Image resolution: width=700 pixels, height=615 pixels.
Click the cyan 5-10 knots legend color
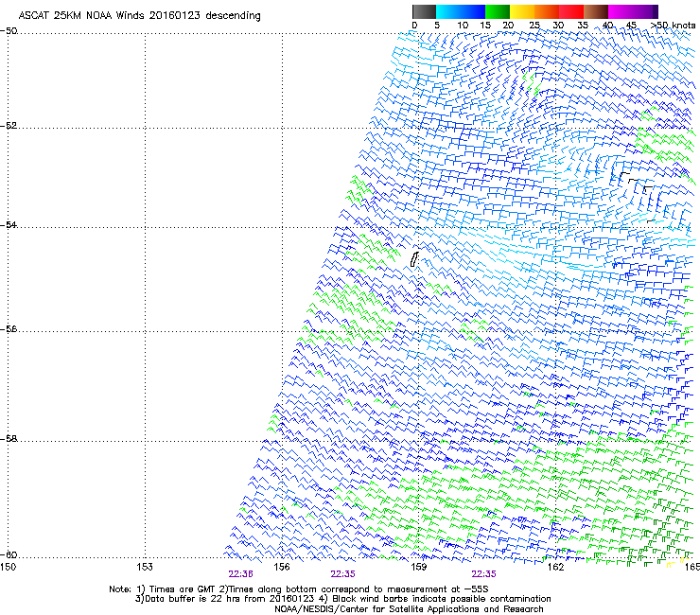pyautogui.click(x=448, y=11)
